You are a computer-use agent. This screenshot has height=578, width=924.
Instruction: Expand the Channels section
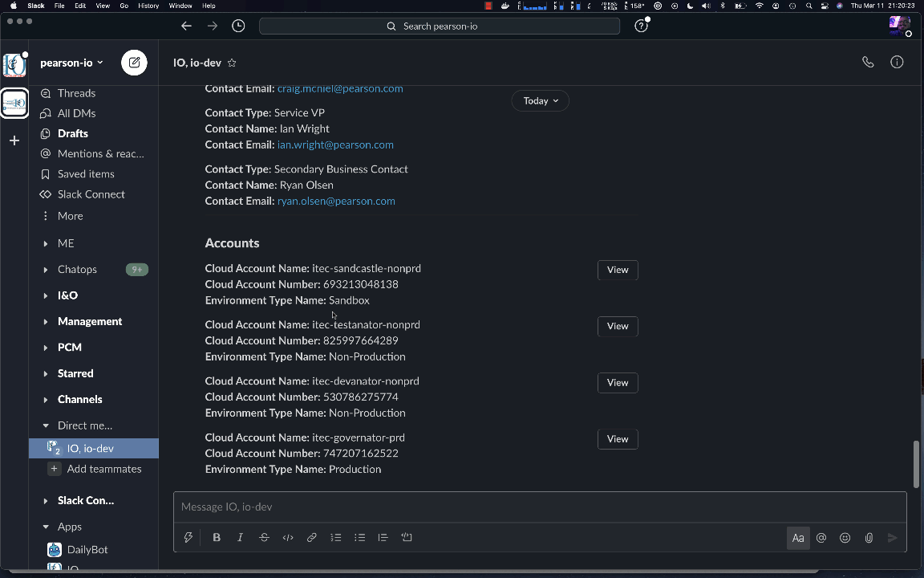pos(46,399)
